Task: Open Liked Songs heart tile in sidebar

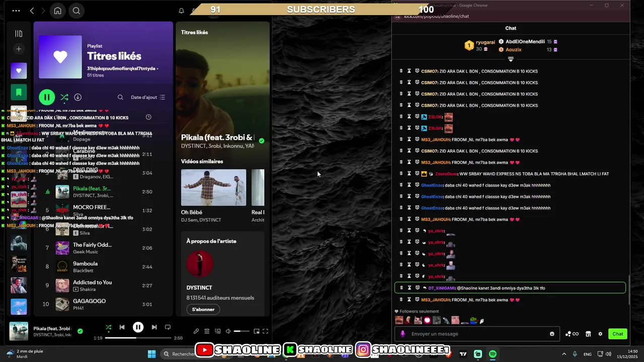Action: click(19, 71)
